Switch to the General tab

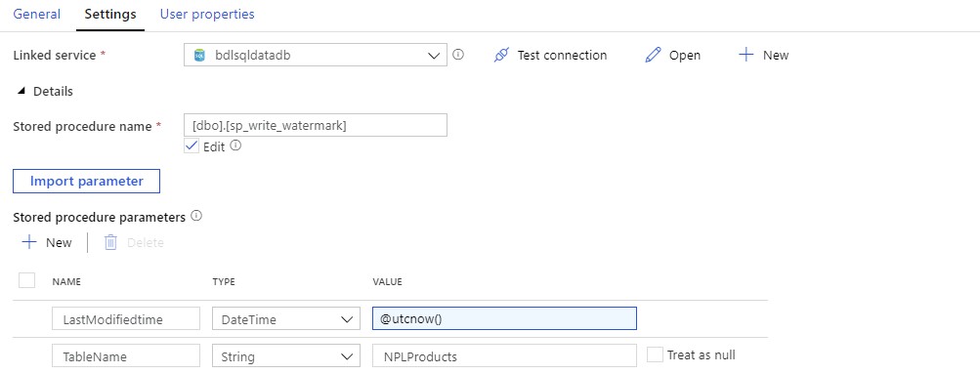pyautogui.click(x=37, y=14)
